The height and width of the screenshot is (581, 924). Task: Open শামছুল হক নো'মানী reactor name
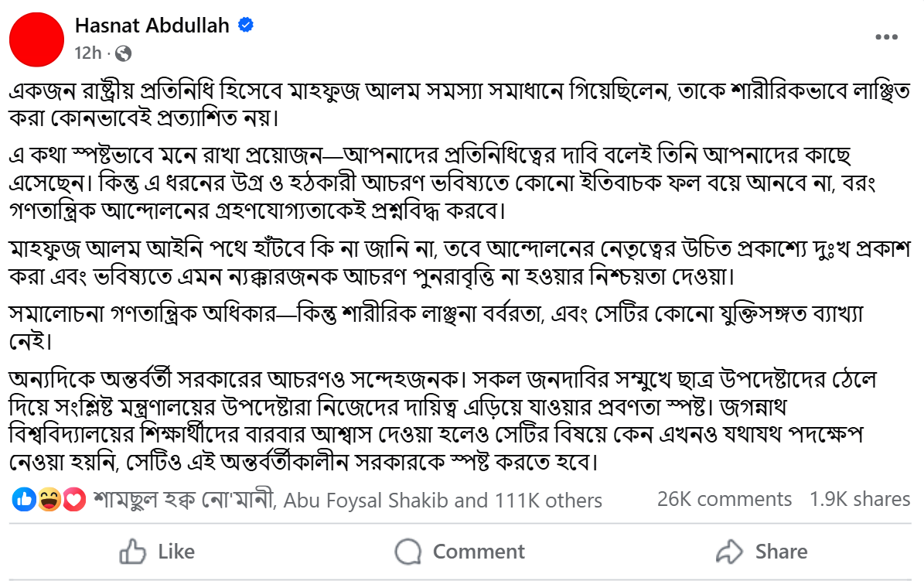184,500
